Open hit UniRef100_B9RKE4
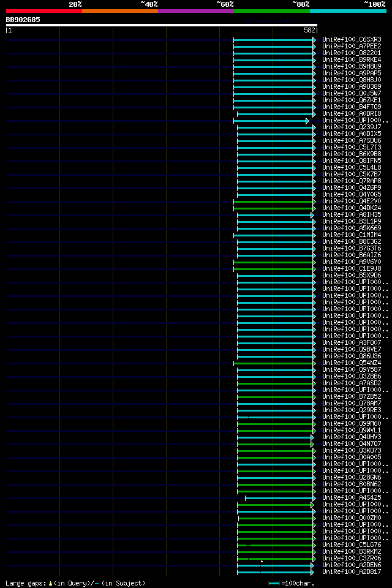Image resolution: width=392 pixels, height=588 pixels. point(352,59)
